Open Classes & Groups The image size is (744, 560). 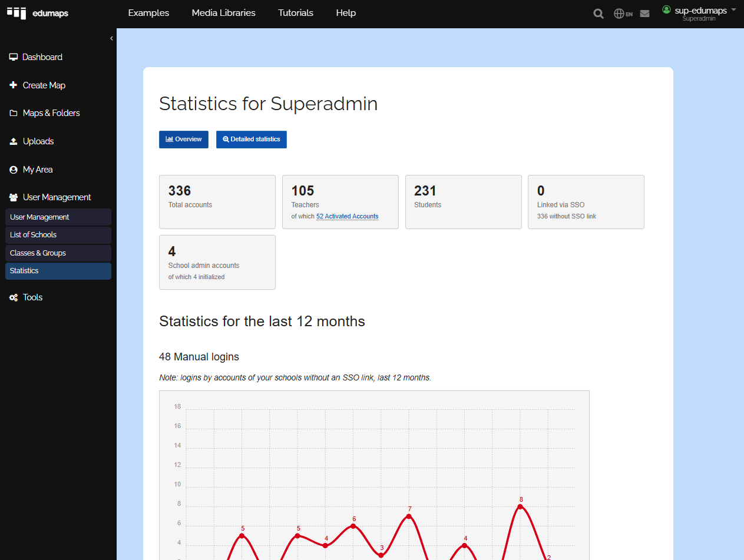tap(58, 253)
